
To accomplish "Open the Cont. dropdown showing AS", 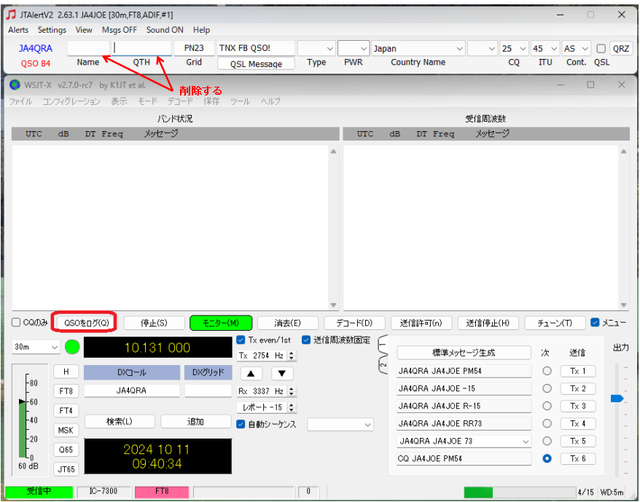I will coord(576,49).
